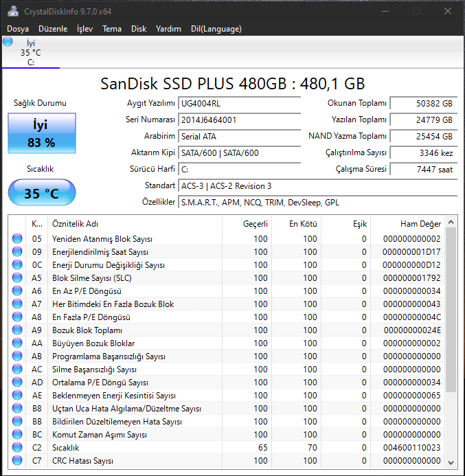Image resolution: width=465 pixels, height=476 pixels.
Task: Click the CrystalDiskInfo app icon in title bar
Action: coord(13,11)
